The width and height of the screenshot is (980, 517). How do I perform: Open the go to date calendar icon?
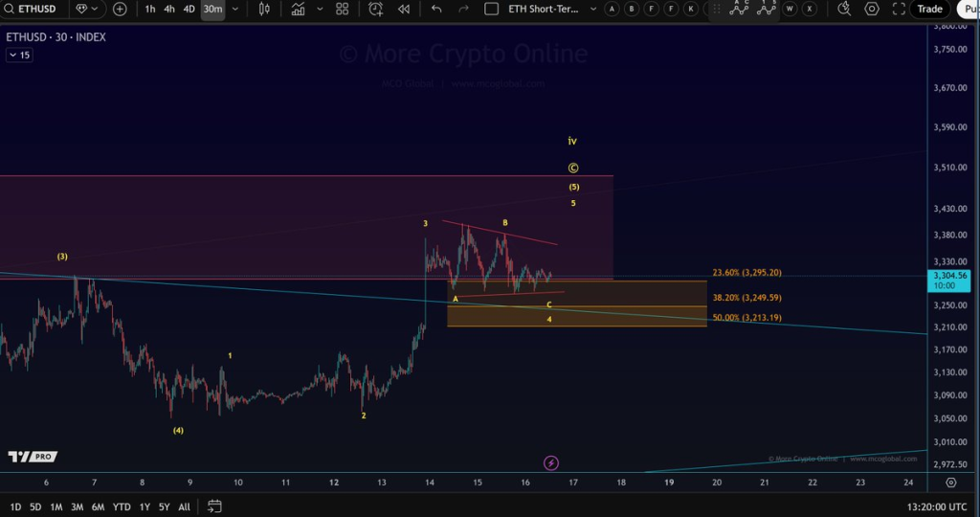click(214, 506)
